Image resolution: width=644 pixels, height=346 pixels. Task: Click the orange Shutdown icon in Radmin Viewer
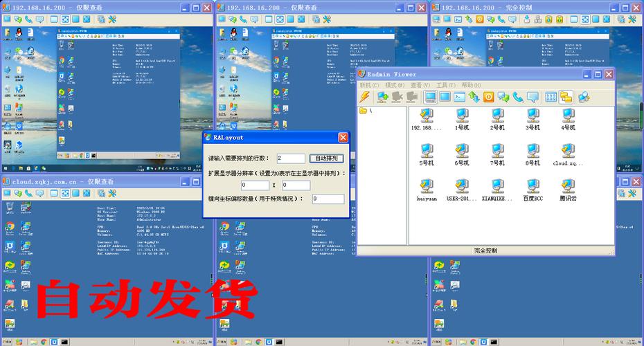(488, 98)
